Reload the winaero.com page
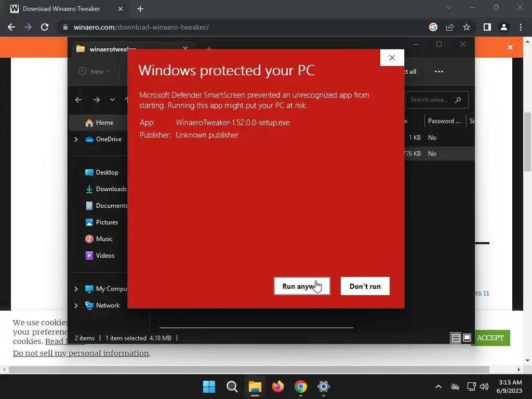This screenshot has height=399, width=532. click(x=45, y=27)
